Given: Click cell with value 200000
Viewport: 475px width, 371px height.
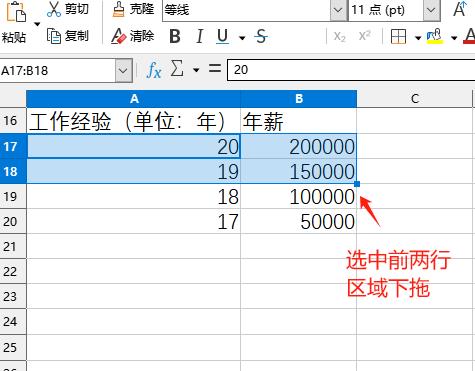Looking at the screenshot, I should click(299, 146).
